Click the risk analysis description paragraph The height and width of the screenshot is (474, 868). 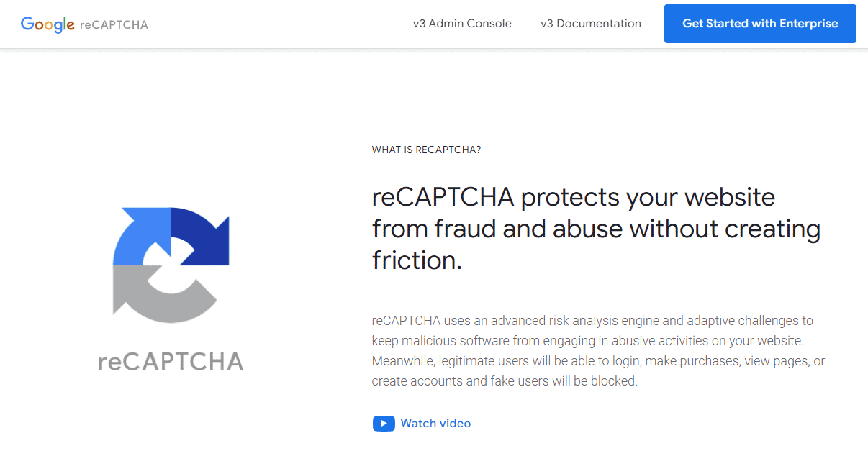point(597,350)
